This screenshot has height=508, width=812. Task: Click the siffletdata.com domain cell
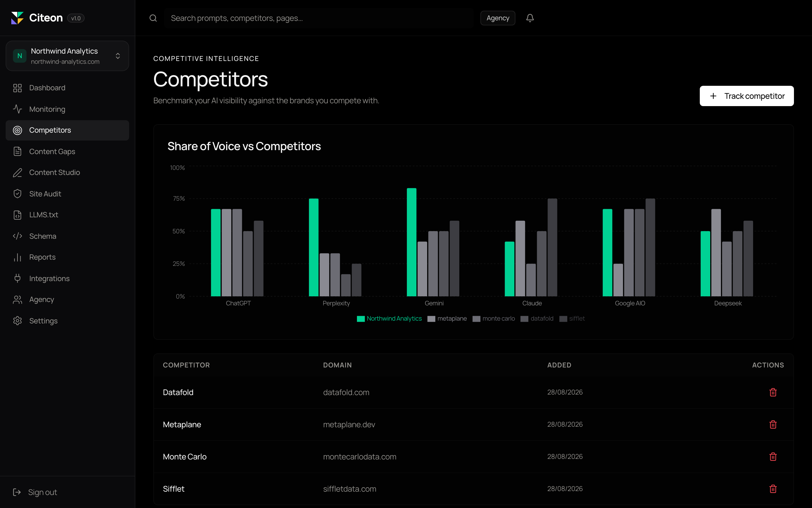[x=349, y=489]
